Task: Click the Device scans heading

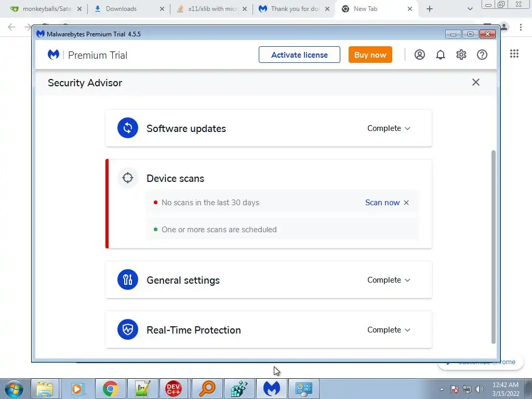Action: point(176,179)
